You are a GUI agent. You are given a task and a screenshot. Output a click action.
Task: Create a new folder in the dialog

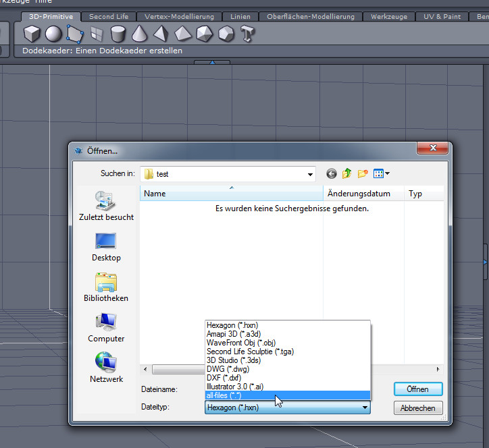(363, 174)
